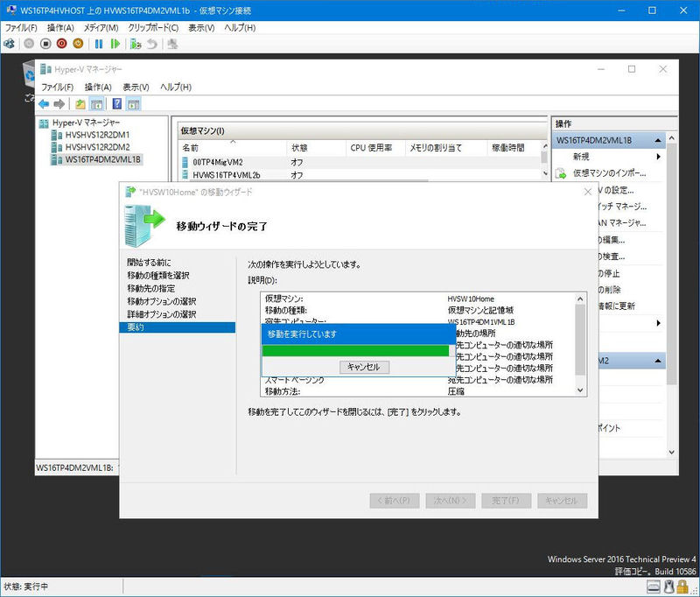Close the HVSW10Home move wizard with X
Image resolution: width=700 pixels, height=597 pixels.
(x=588, y=192)
